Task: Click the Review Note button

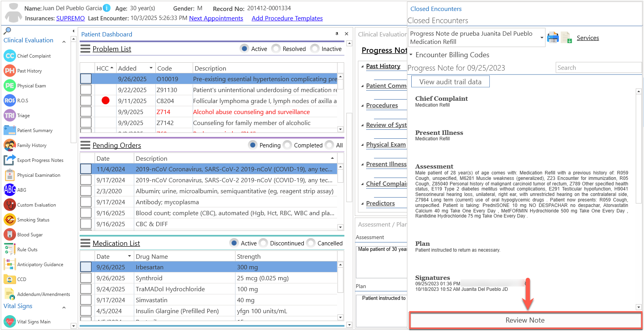Action: tap(525, 320)
